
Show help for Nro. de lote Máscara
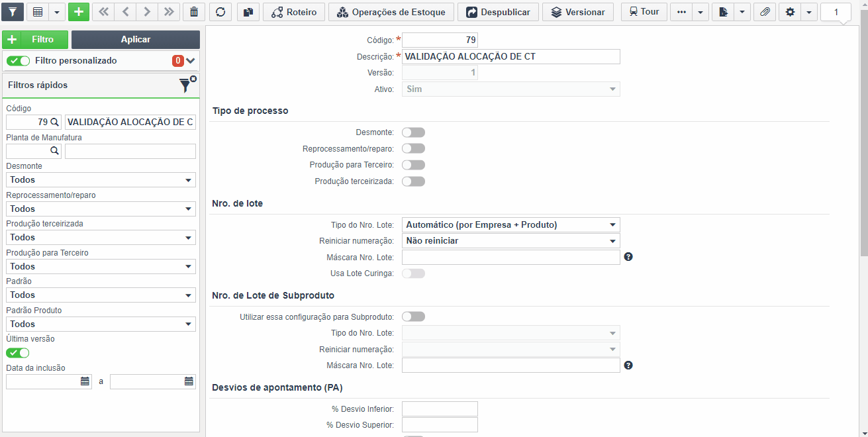(x=629, y=257)
